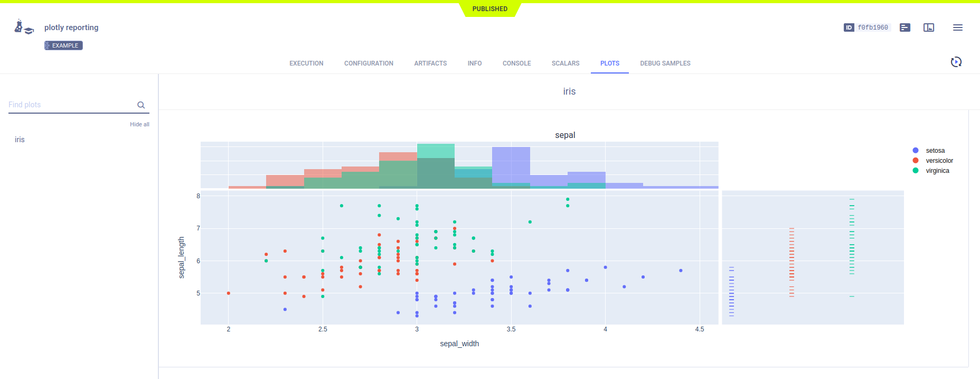Toggle virginica series in legend
980x379 pixels.
[937, 171]
